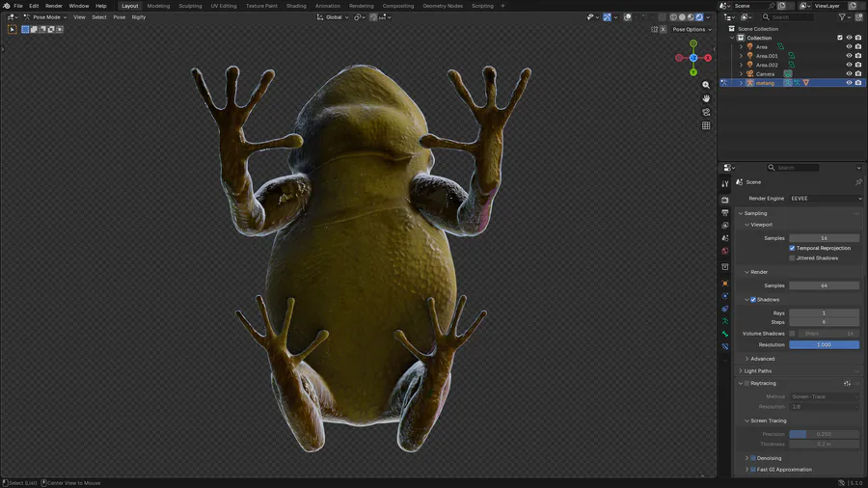Open the Render Engine EEVEE dropdown
Viewport: 868px width, 488px height.
[x=825, y=199]
